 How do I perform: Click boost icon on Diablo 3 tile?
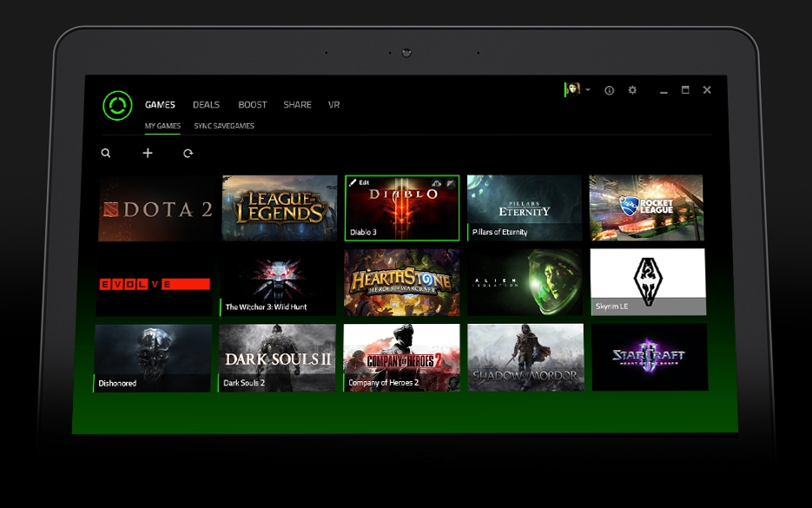click(x=451, y=183)
